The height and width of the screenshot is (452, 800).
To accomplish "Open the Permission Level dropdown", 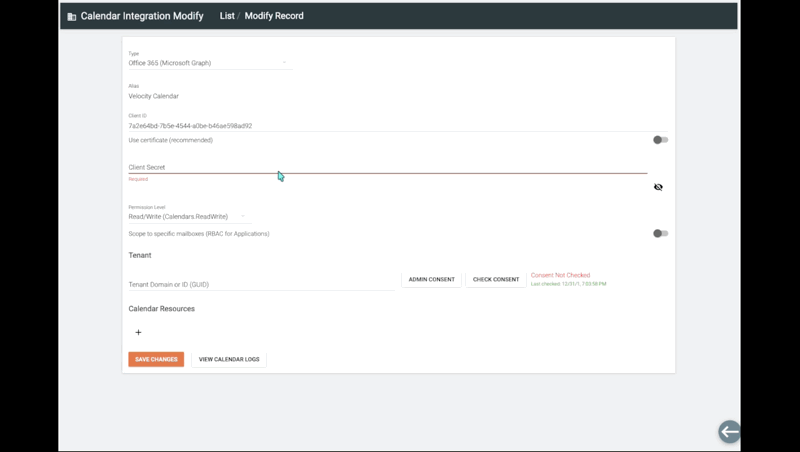I will pyautogui.click(x=189, y=216).
